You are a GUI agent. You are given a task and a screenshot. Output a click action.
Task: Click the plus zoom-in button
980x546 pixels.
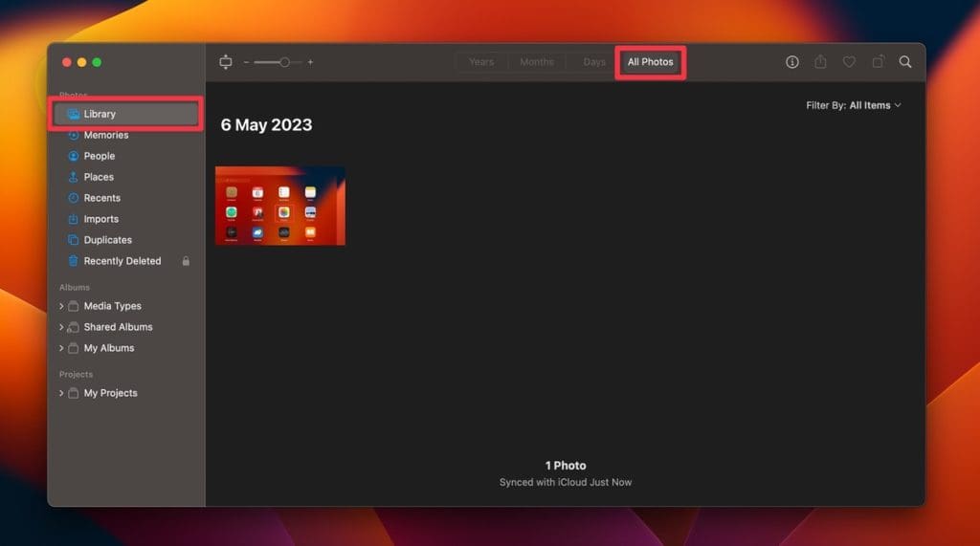[310, 62]
